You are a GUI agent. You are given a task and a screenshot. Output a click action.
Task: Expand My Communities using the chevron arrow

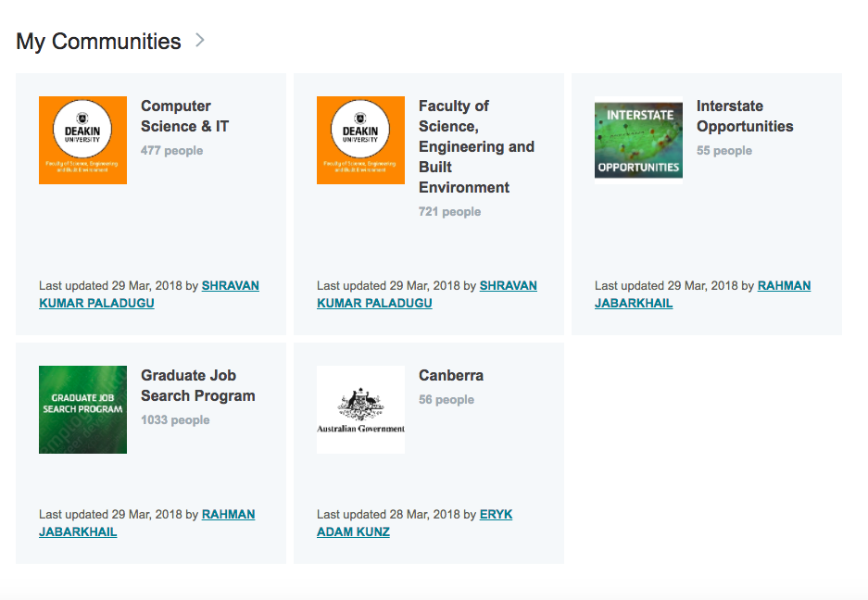(200, 41)
